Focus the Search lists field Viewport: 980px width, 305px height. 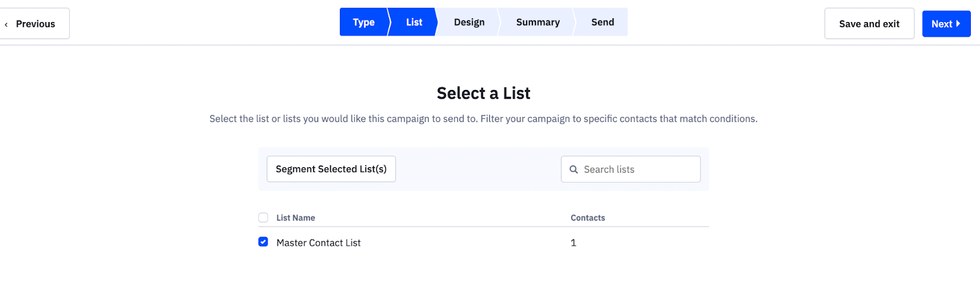point(637,170)
